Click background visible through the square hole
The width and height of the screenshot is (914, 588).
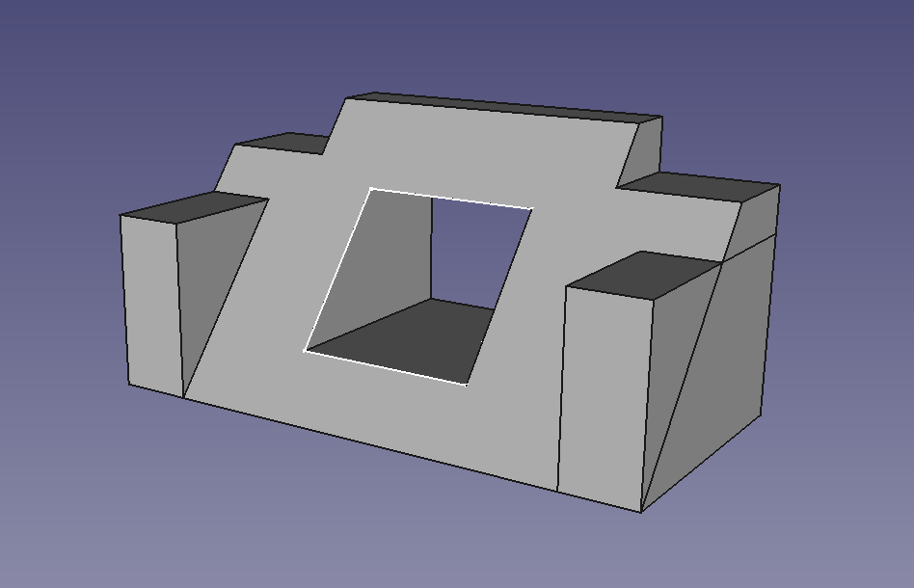472,251
